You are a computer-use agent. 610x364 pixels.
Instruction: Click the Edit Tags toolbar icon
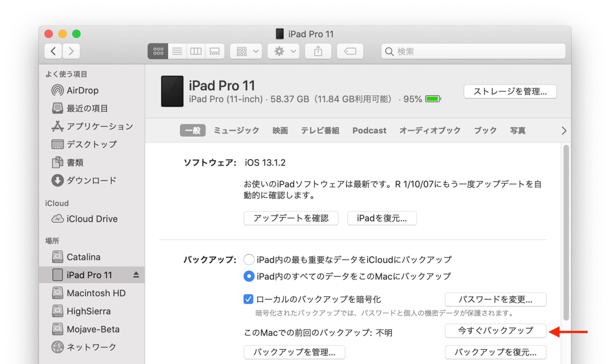350,51
